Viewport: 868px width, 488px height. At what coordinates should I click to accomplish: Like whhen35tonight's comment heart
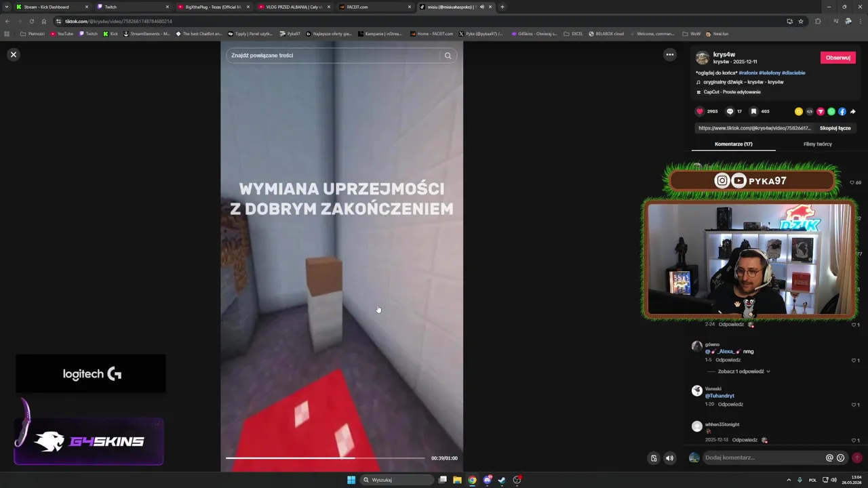point(855,441)
